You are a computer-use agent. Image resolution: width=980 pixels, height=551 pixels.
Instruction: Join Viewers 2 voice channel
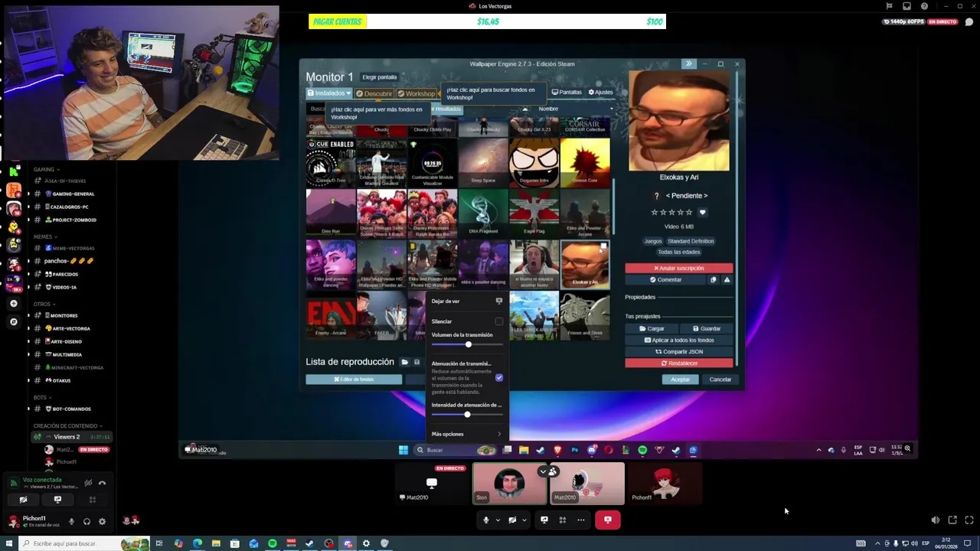(x=73, y=436)
